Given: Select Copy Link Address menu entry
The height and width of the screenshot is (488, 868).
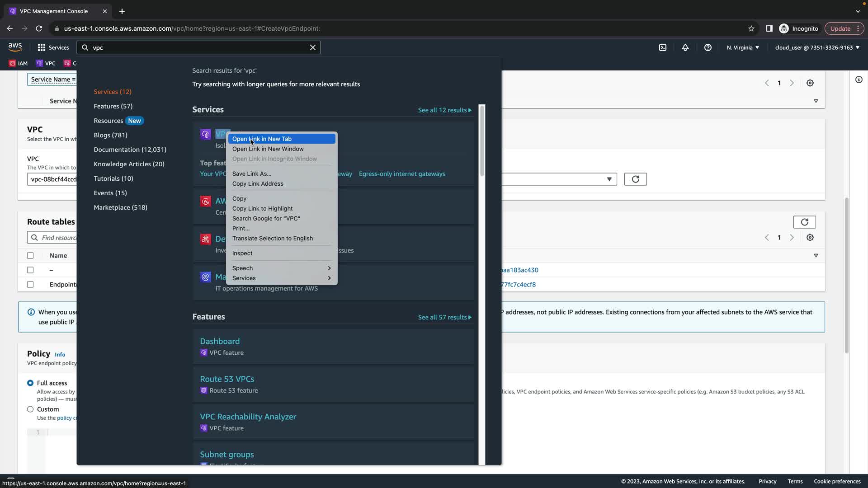Looking at the screenshot, I should [x=258, y=184].
